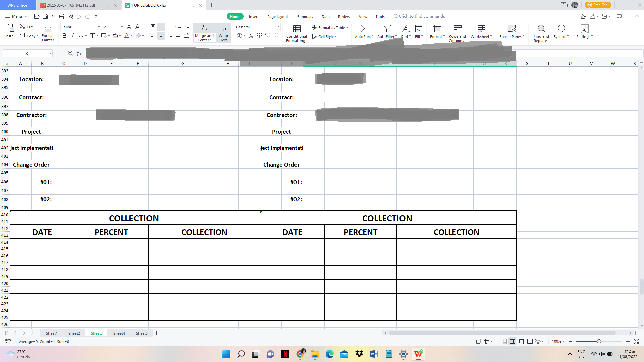644x362 pixels.
Task: Click the Find and Replace magnifier
Action: click(x=541, y=28)
